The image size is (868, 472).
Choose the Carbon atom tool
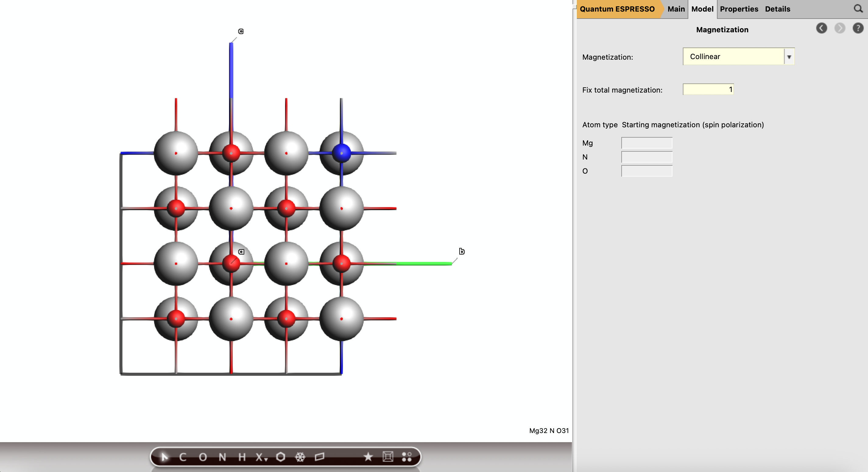tap(183, 457)
